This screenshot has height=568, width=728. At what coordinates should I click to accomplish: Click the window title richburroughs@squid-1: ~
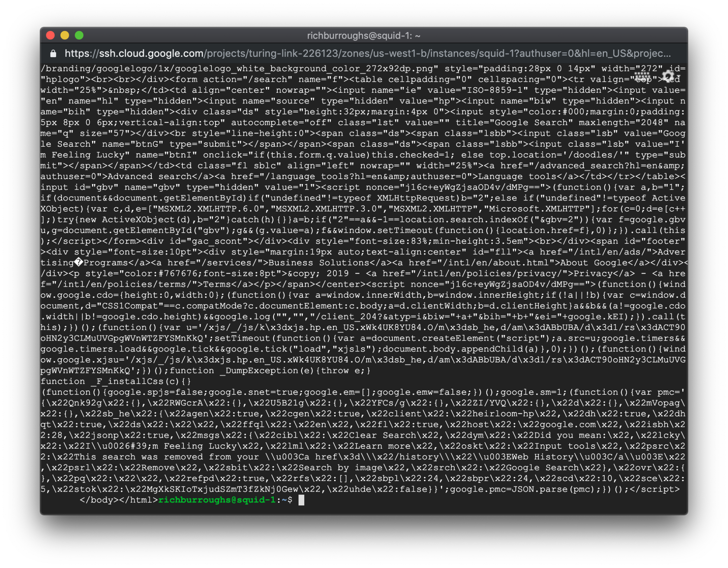(x=364, y=36)
